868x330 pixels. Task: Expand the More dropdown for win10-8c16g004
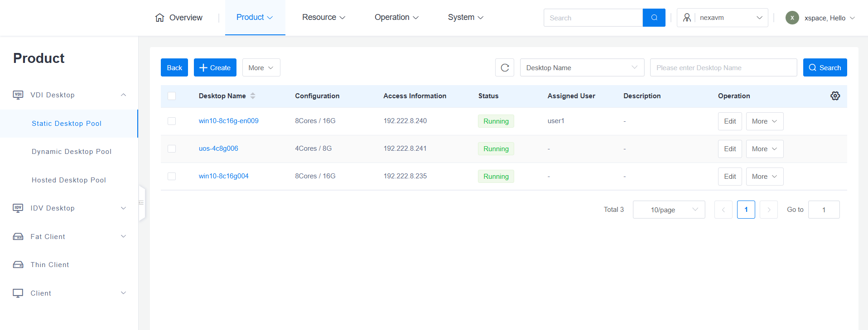[764, 177]
